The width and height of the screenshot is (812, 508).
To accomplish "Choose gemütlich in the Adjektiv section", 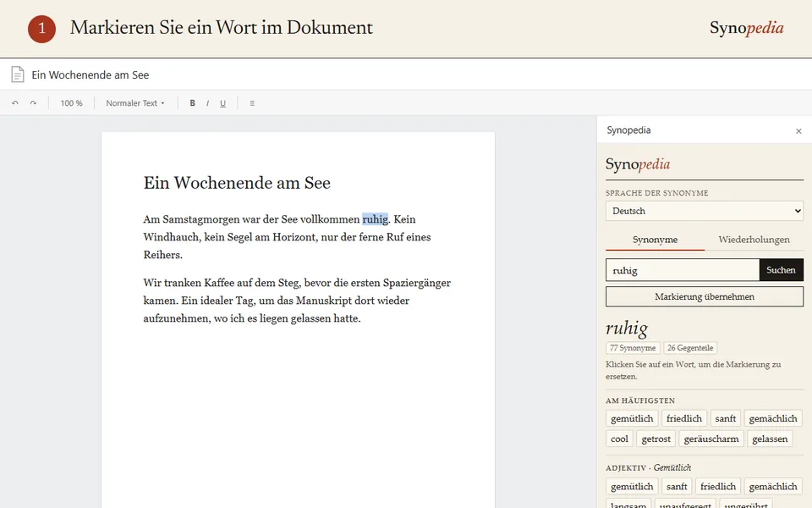I will [x=632, y=486].
